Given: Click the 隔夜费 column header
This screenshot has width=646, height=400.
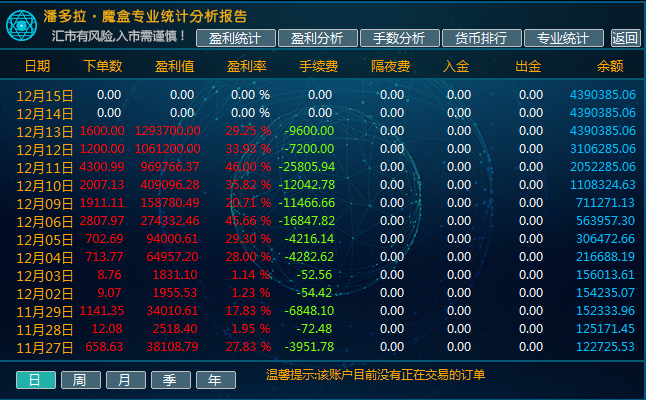Looking at the screenshot, I should coord(391,66).
